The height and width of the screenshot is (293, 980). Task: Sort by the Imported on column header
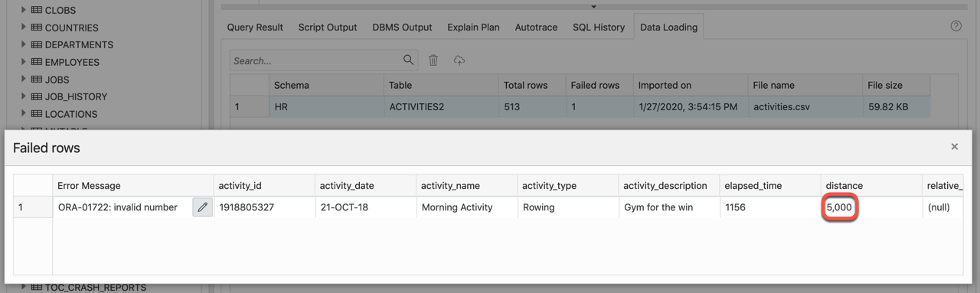tap(691, 85)
